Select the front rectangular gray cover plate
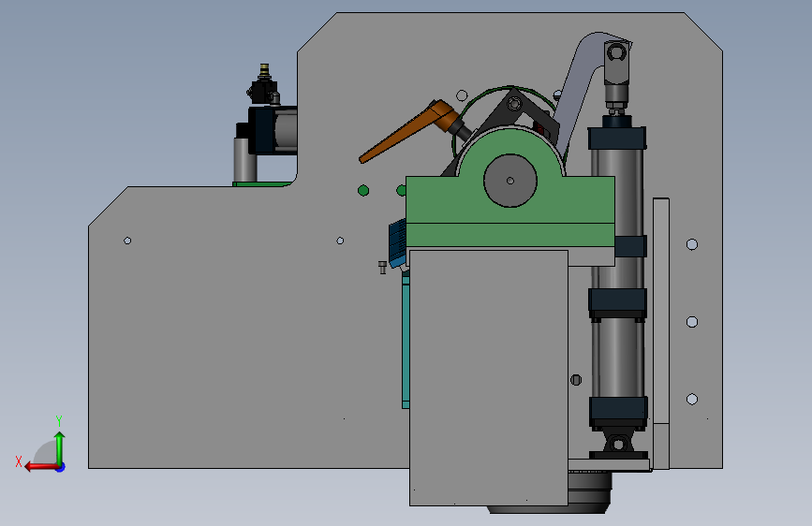The width and height of the screenshot is (812, 526). click(489, 378)
